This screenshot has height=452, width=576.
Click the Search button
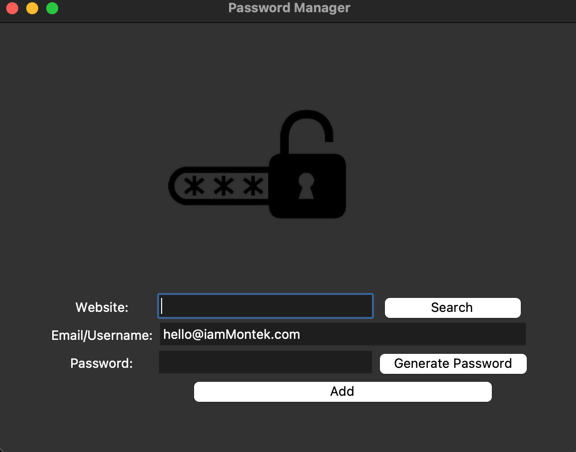click(453, 308)
